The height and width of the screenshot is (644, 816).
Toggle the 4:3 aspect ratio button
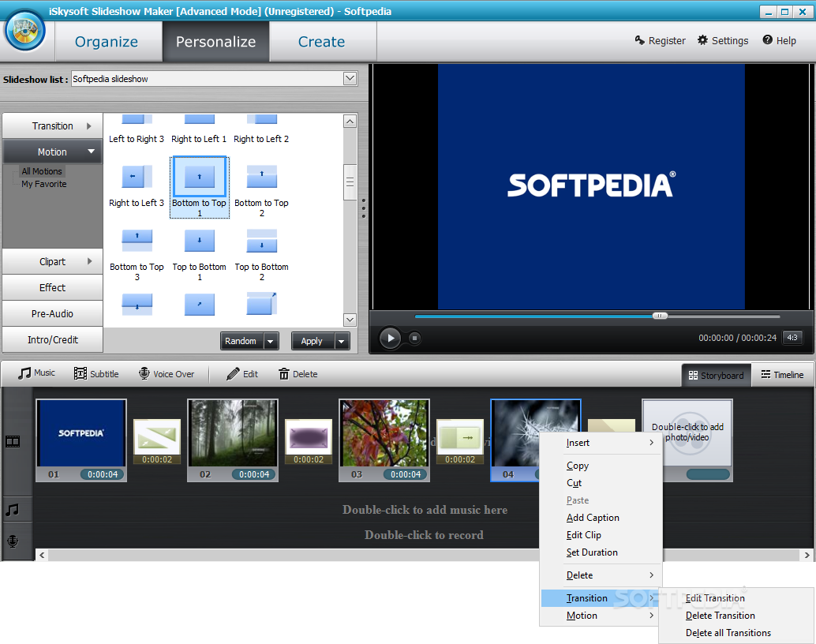[x=792, y=337]
